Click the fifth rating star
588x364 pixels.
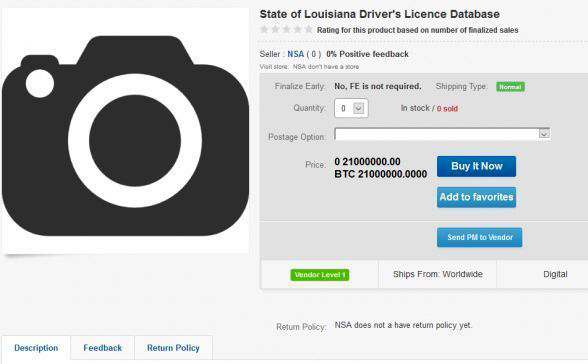coord(308,29)
